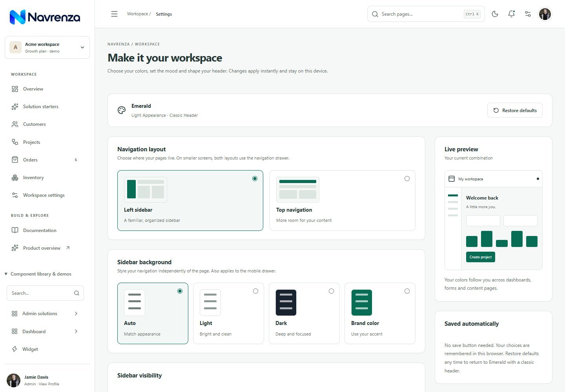The image size is (565, 392).
Task: Click the Dashboard grid icon
Action: point(15,331)
